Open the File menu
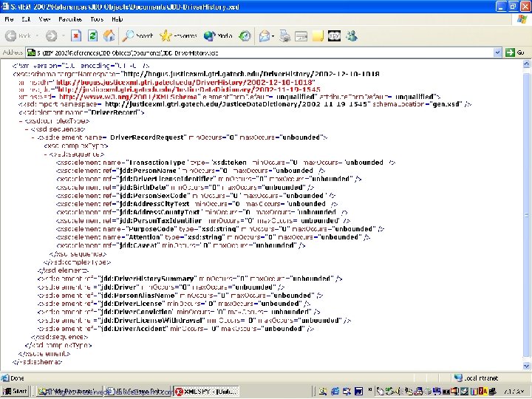This screenshot has height=399, width=532. (9, 19)
